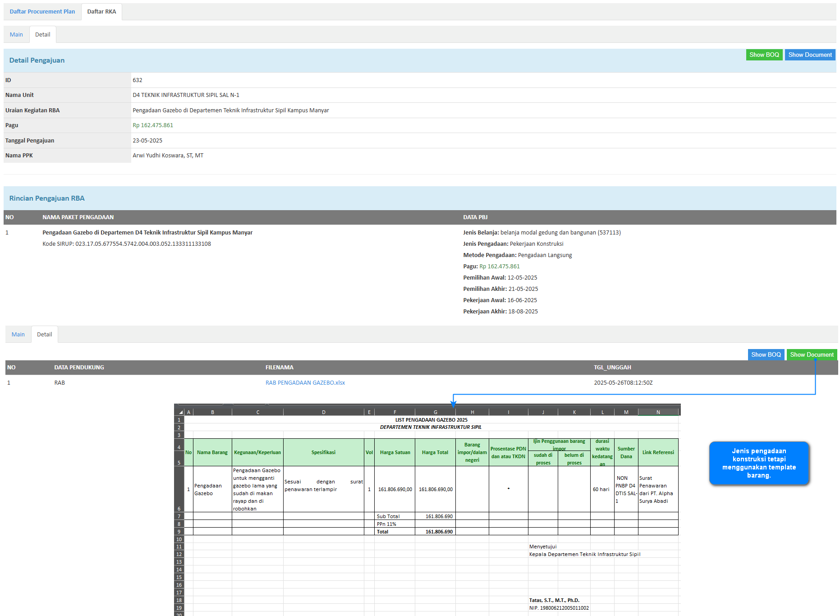
Task: Select the Link Referensi header cell
Action: click(x=658, y=452)
